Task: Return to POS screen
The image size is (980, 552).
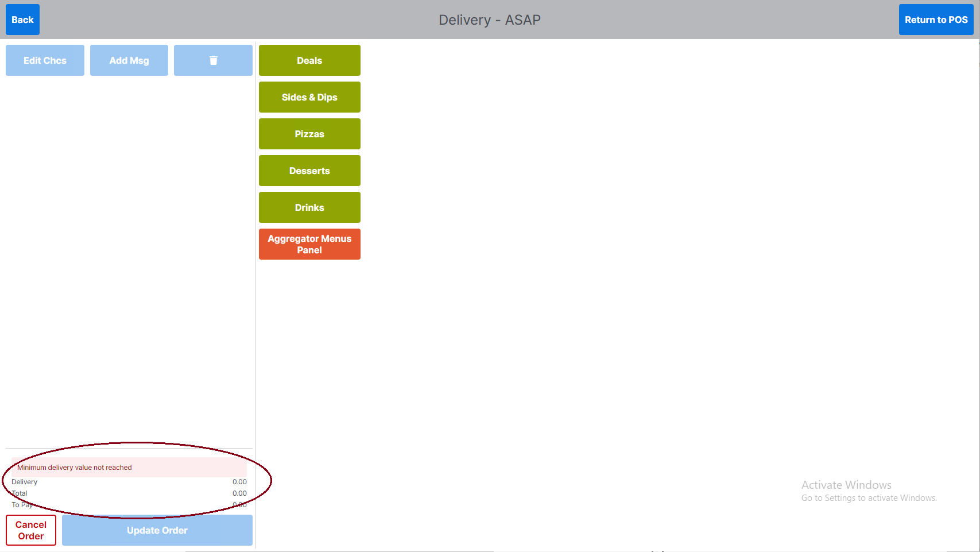Action: click(x=936, y=20)
